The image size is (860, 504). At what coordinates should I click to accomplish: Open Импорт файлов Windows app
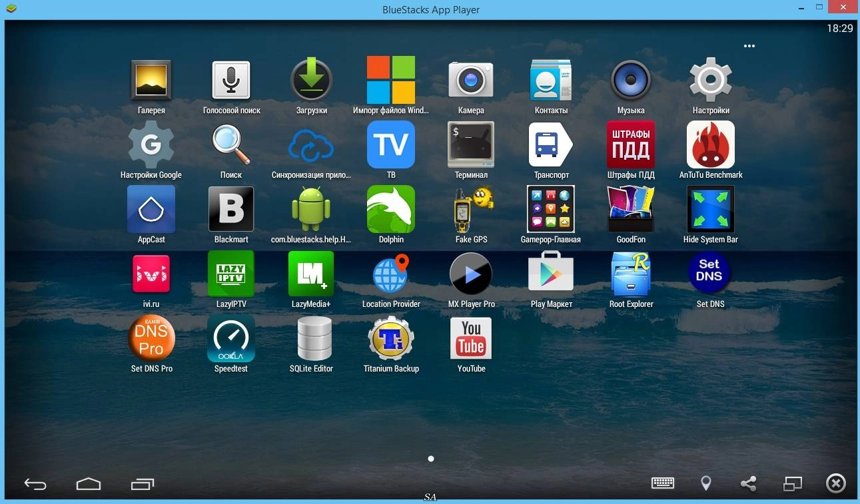pyautogui.click(x=391, y=80)
